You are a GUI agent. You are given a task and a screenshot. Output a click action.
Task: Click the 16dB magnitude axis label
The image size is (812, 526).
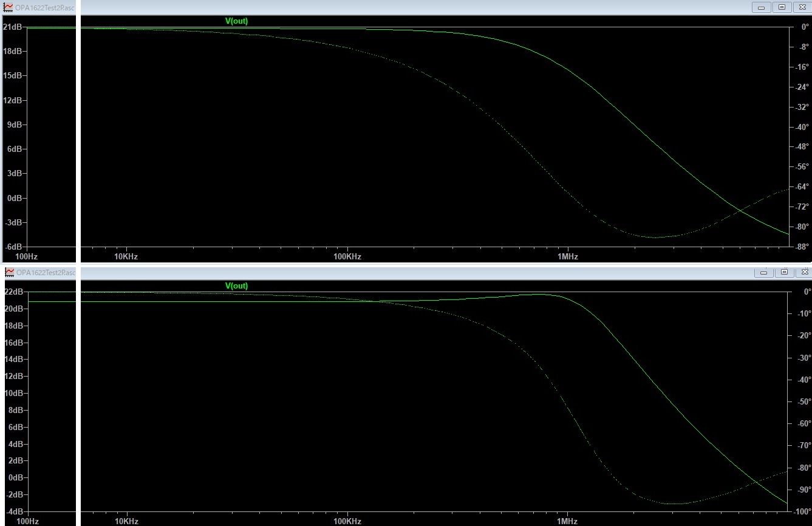[x=13, y=342]
